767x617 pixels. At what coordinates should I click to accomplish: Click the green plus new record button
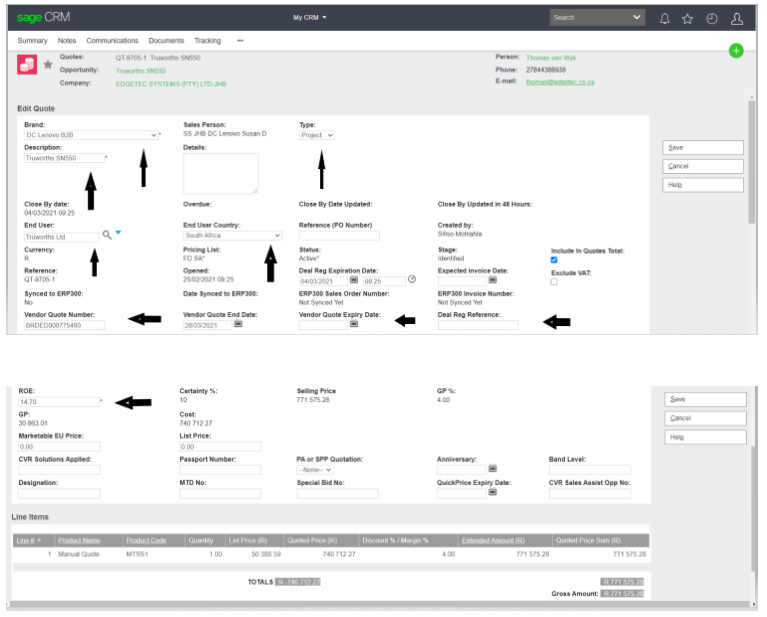pos(736,51)
